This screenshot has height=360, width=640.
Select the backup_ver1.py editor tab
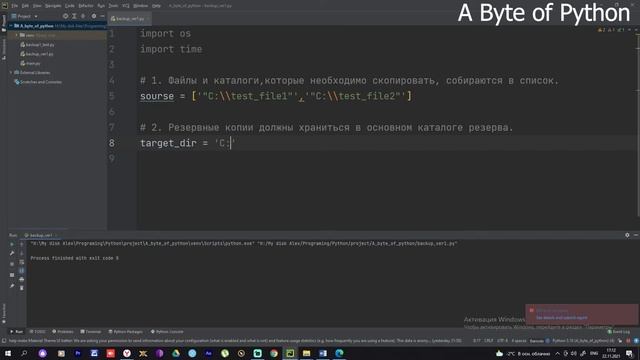pos(129,18)
